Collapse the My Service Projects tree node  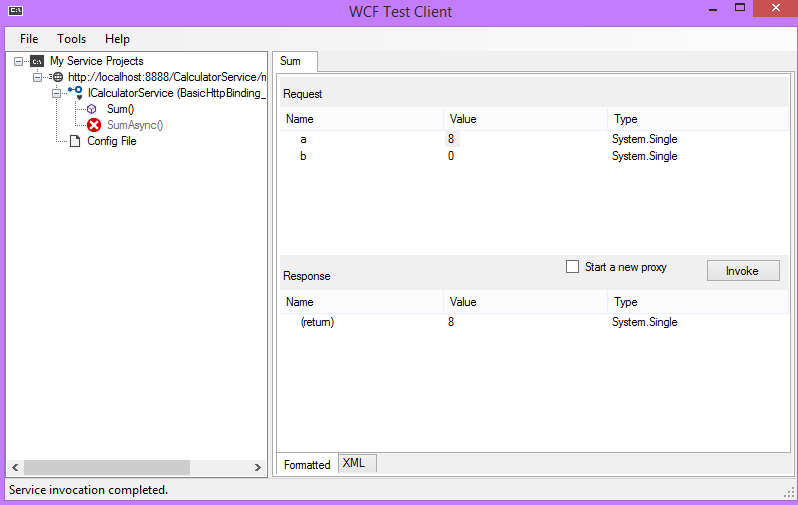(x=20, y=61)
